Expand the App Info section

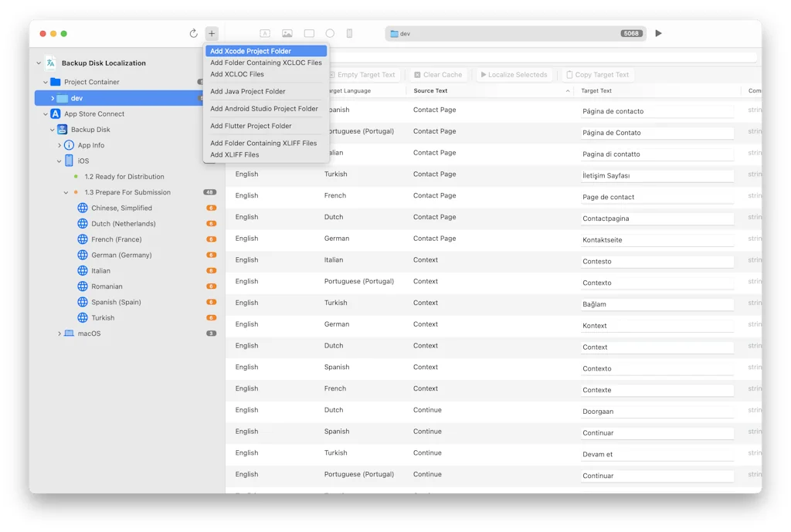[59, 144]
